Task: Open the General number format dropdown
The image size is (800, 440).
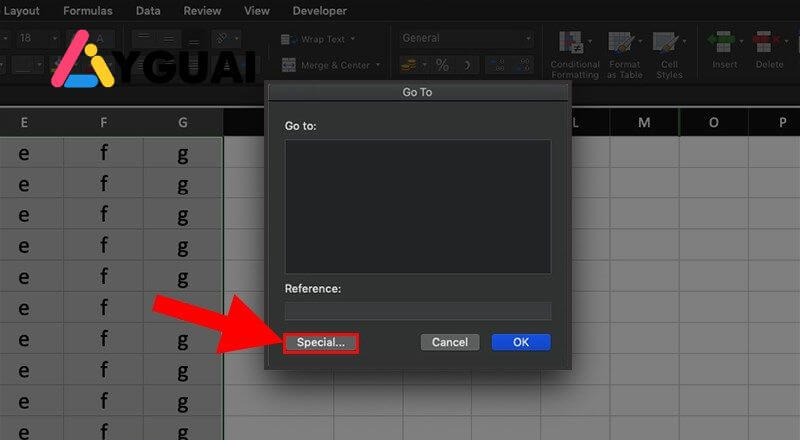Action: click(x=528, y=39)
